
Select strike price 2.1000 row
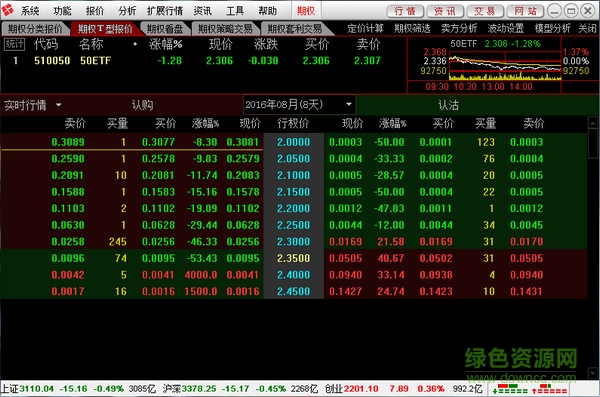click(x=293, y=175)
